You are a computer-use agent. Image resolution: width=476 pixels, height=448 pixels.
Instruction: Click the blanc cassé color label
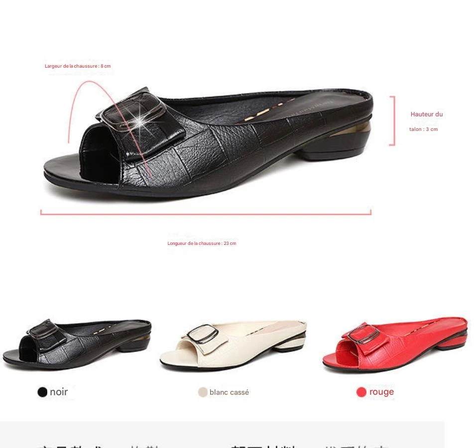pos(229,392)
